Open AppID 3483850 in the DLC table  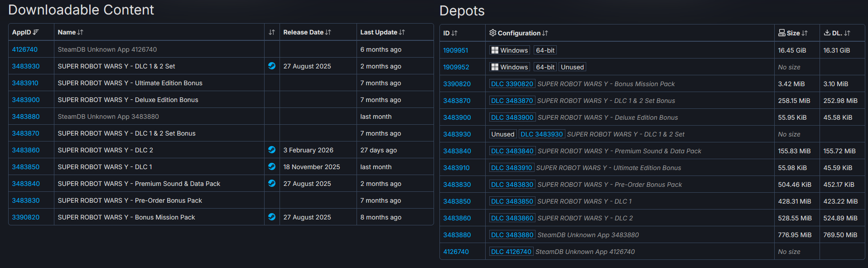tap(26, 167)
